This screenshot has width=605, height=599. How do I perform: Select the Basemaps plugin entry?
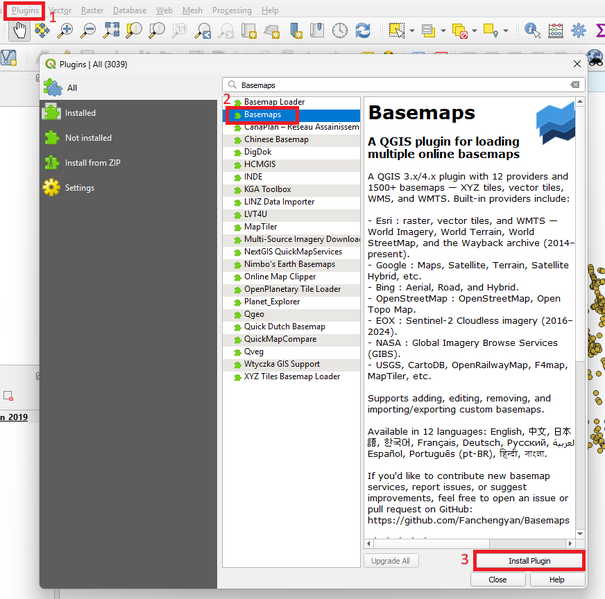[x=291, y=115]
